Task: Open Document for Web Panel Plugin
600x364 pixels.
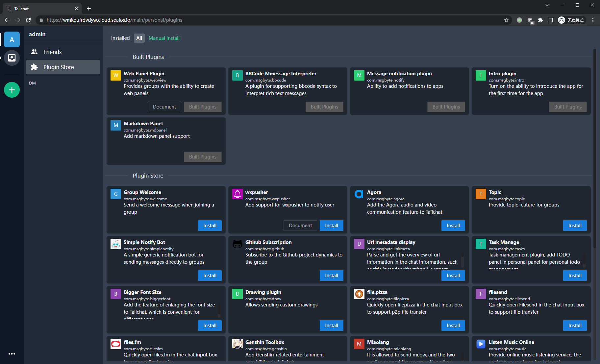Action: pos(164,107)
